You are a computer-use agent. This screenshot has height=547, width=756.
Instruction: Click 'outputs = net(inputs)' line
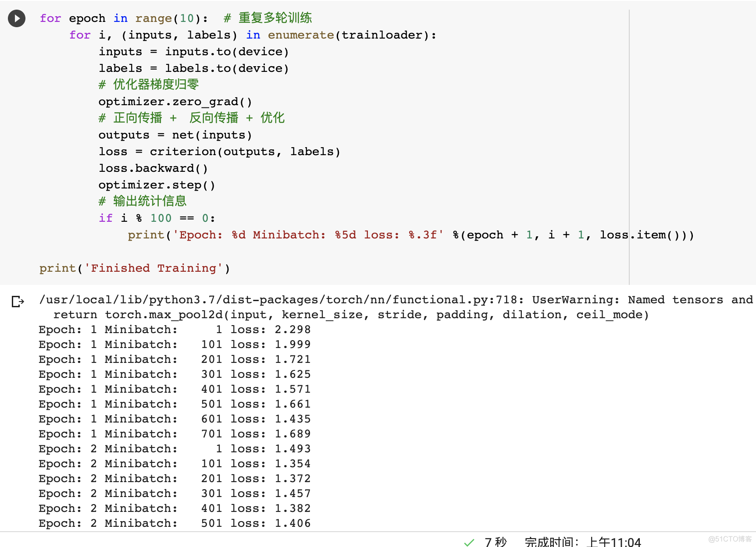(x=175, y=135)
